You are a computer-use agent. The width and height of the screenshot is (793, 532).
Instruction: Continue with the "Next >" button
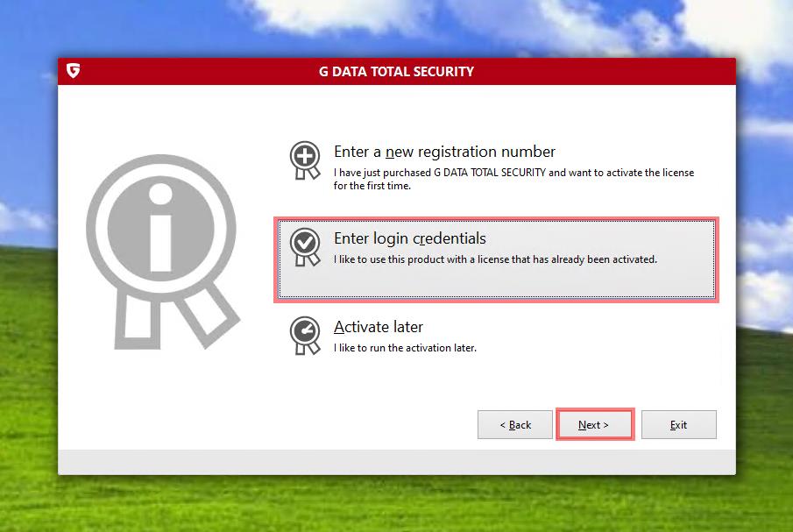click(595, 425)
